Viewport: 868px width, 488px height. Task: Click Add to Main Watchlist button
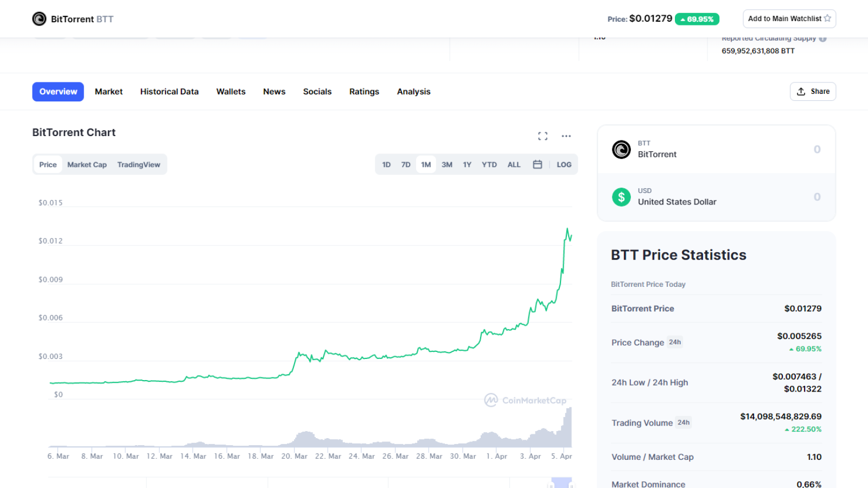point(789,18)
